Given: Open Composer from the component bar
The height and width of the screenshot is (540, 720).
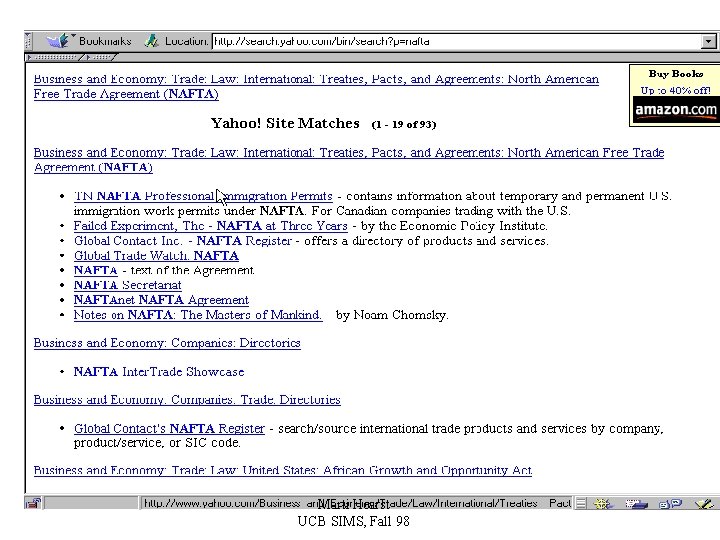Looking at the screenshot, I should tap(704, 504).
